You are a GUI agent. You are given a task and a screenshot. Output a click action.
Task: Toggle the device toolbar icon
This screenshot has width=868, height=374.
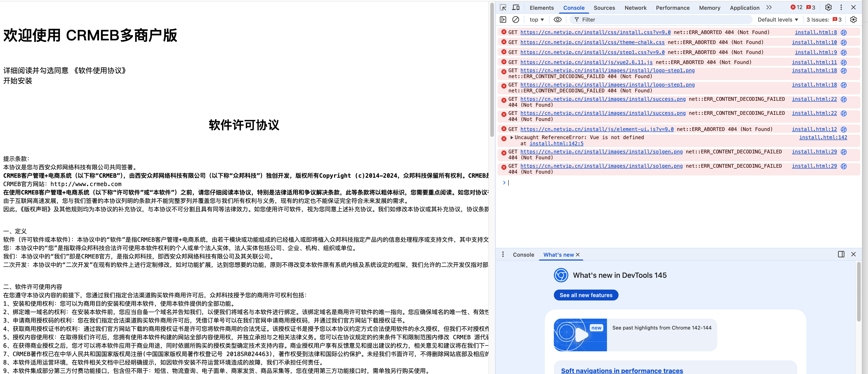(x=515, y=7)
